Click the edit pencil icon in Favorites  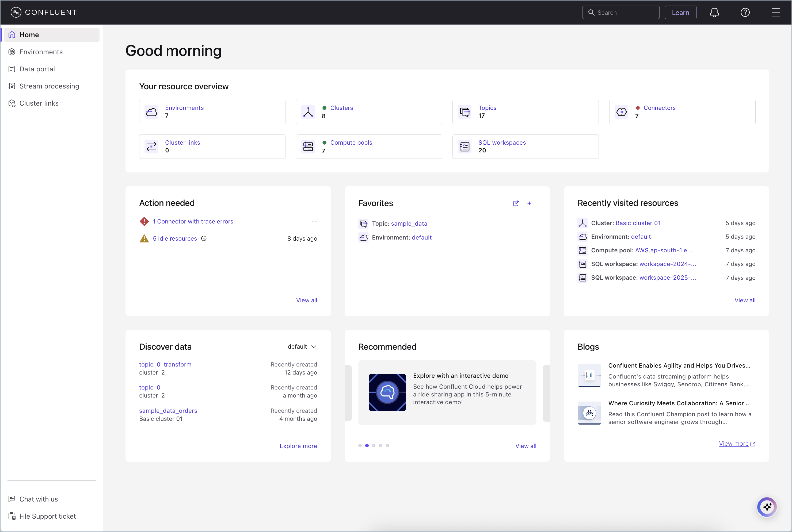pyautogui.click(x=516, y=203)
